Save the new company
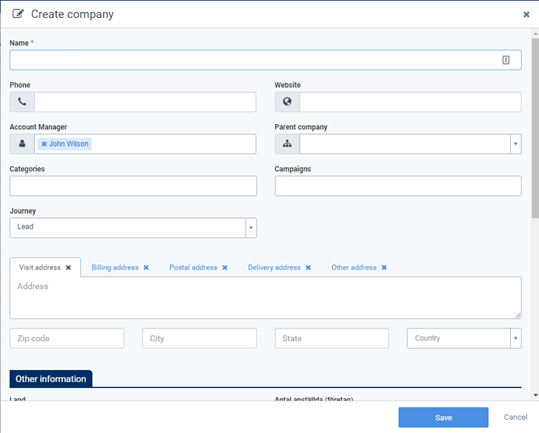539x433 pixels. [x=443, y=418]
